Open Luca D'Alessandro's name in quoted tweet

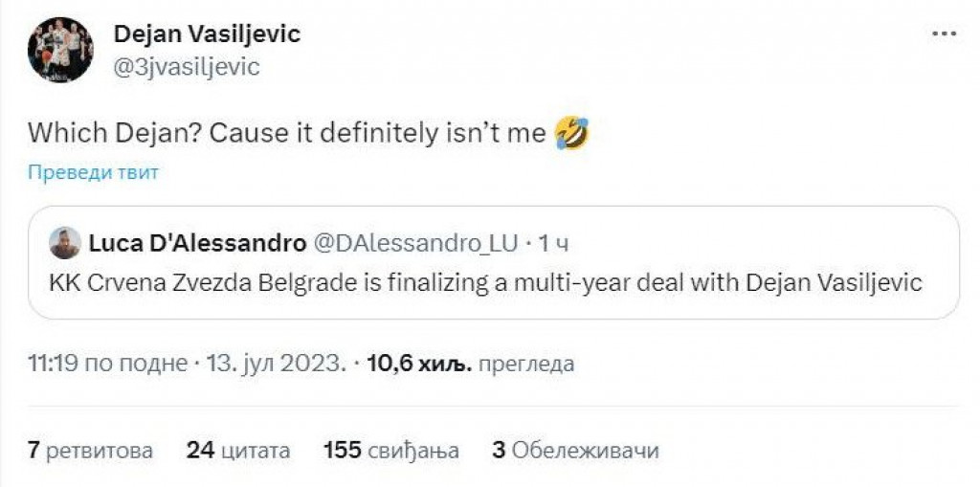tap(195, 243)
